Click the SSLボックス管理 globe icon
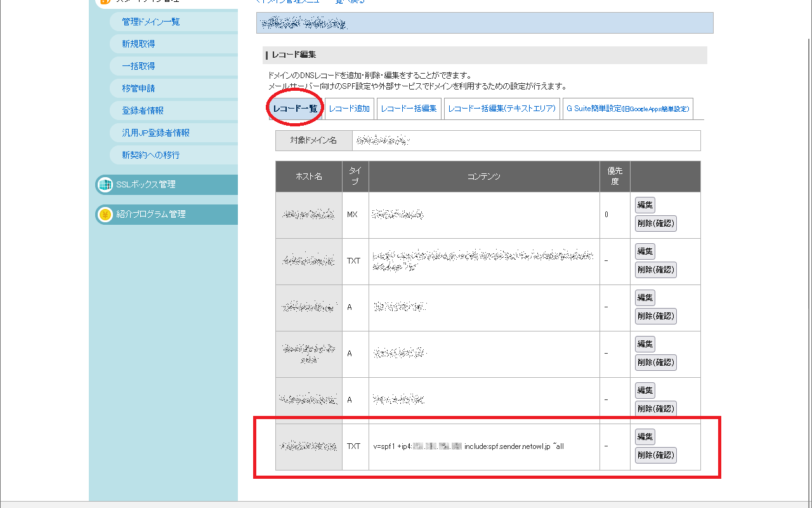The width and height of the screenshot is (812, 508). click(x=104, y=185)
